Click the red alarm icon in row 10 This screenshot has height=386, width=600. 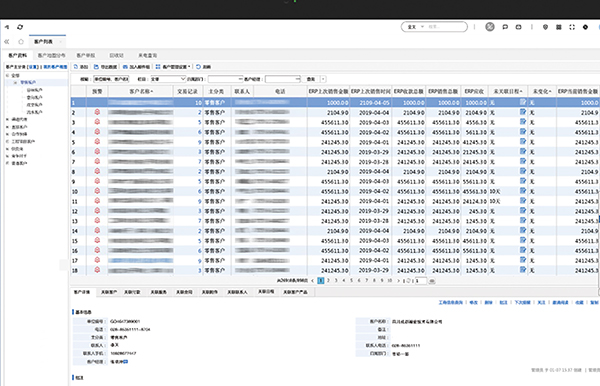coord(97,191)
